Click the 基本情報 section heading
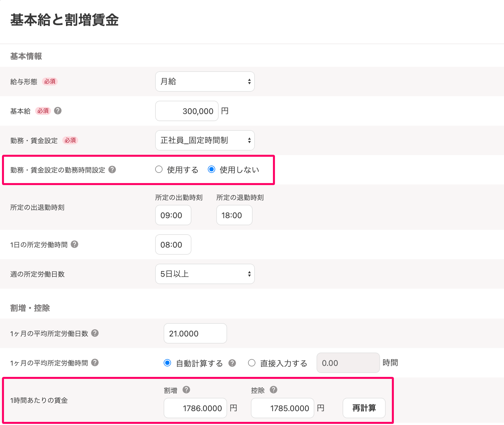This screenshot has width=504, height=425. 26,56
